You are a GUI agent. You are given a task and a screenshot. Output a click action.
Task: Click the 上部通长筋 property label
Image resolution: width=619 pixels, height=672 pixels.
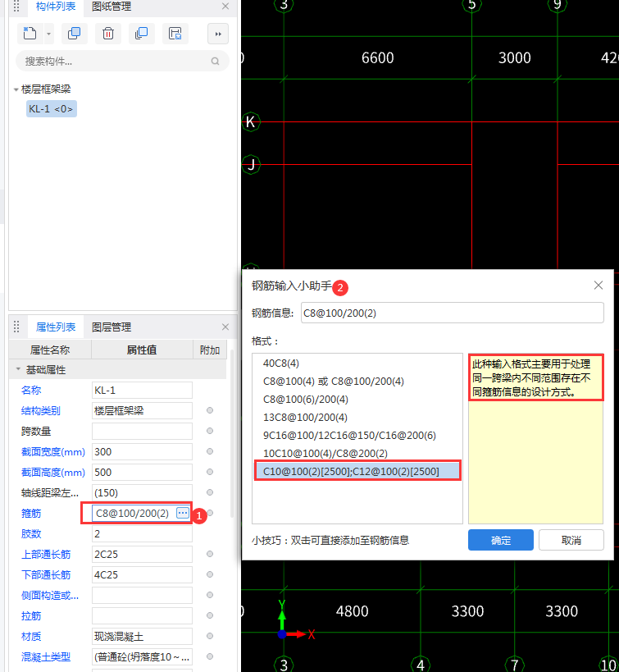[46, 555]
